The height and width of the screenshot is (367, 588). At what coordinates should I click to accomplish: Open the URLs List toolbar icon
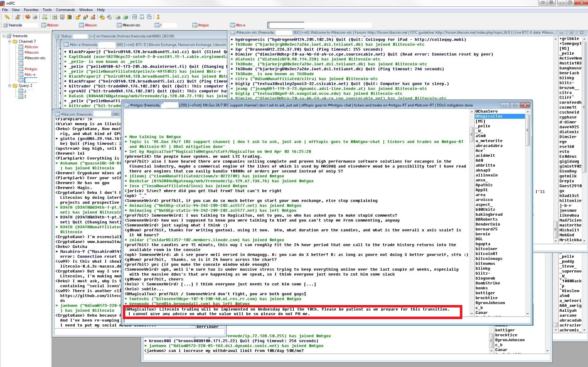(126, 17)
